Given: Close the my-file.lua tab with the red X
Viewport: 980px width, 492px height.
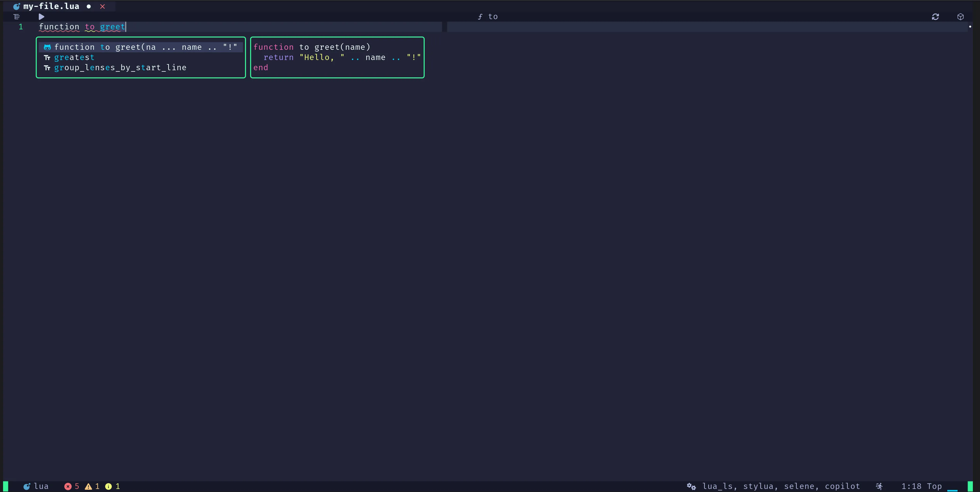Looking at the screenshot, I should [102, 6].
